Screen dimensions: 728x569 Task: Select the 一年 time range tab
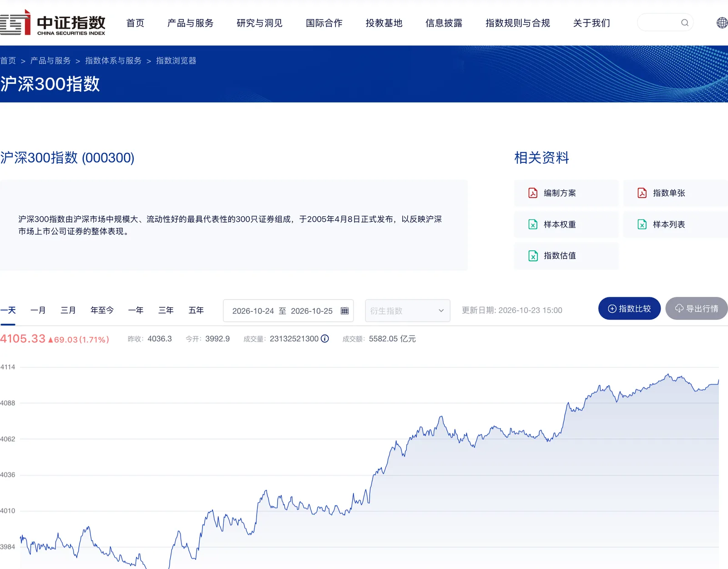(136, 310)
